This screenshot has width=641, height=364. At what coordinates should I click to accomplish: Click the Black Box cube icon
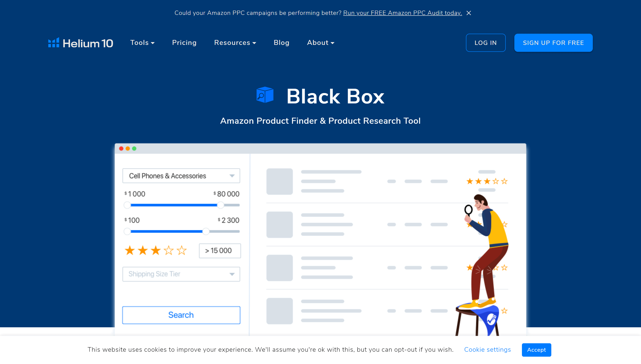tap(265, 95)
